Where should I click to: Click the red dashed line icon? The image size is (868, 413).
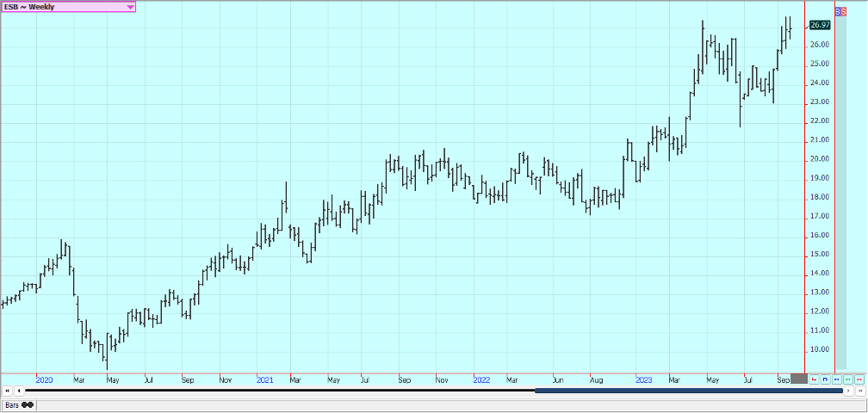tap(859, 379)
